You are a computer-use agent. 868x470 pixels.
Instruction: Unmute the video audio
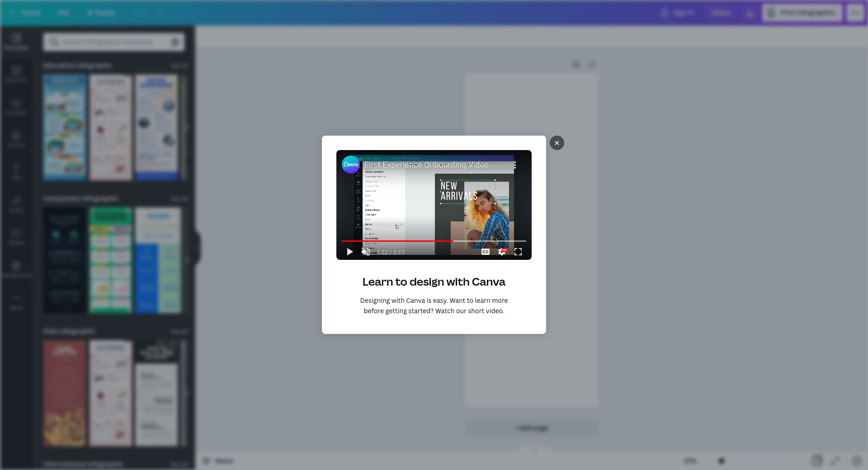366,252
